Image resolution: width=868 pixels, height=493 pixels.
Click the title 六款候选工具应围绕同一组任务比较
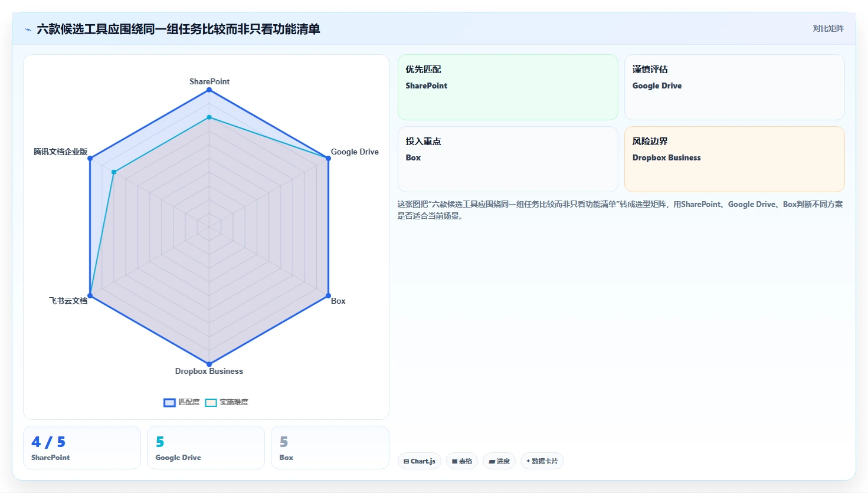(x=178, y=29)
